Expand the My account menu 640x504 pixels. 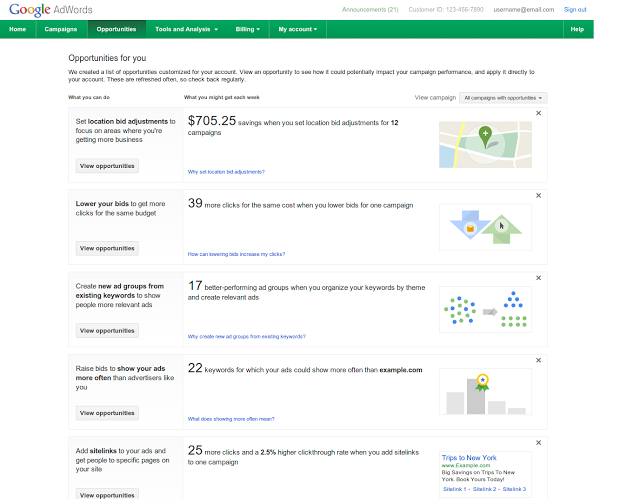point(298,29)
